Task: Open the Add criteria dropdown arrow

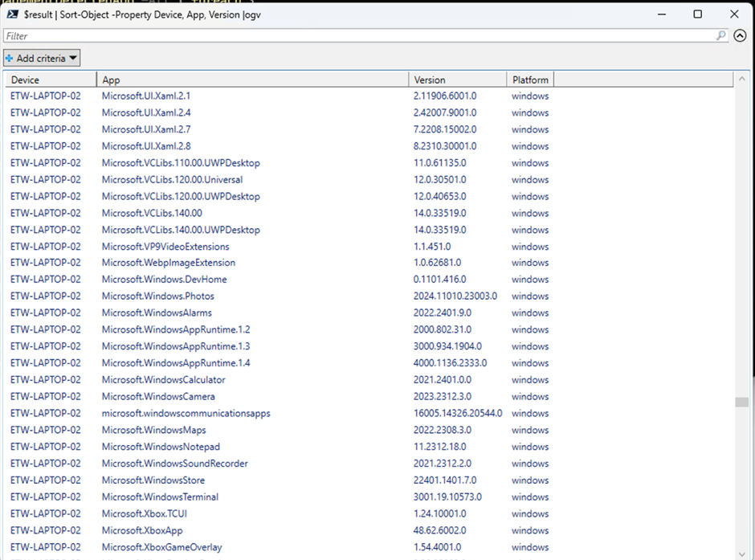Action: pos(73,59)
